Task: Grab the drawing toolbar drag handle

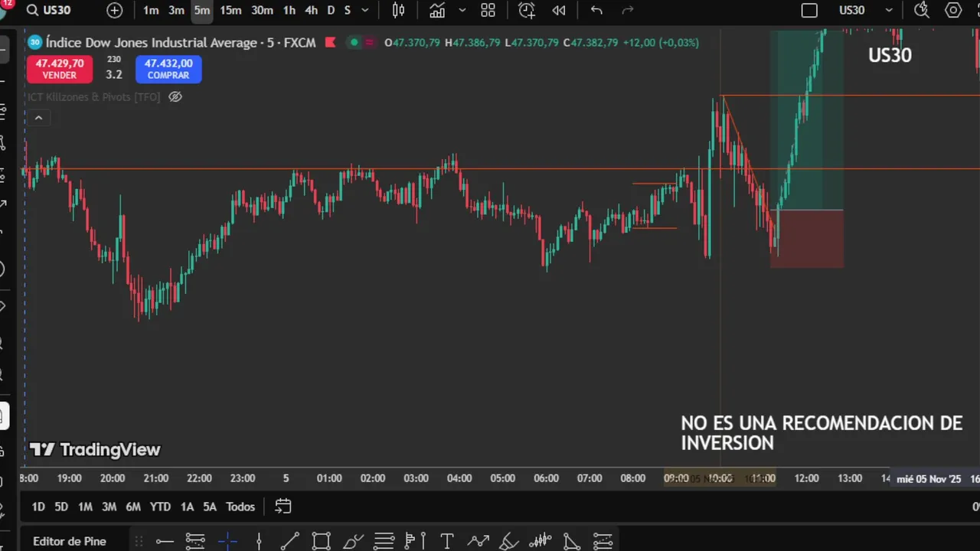Action: (139, 542)
